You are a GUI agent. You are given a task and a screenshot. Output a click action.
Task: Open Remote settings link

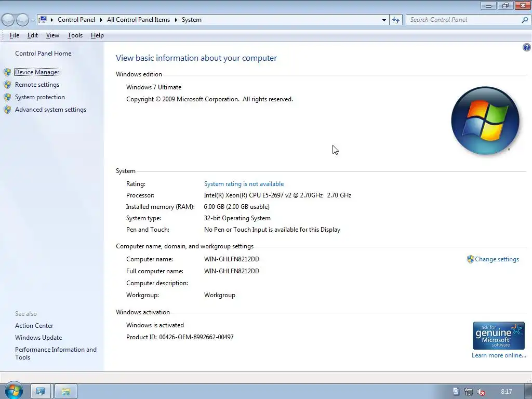pyautogui.click(x=37, y=85)
